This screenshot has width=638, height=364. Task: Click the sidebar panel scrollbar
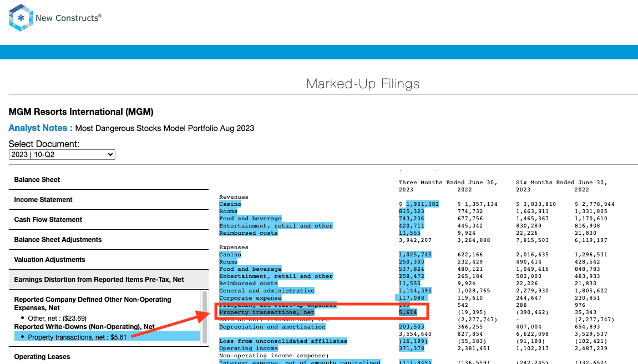point(205,317)
